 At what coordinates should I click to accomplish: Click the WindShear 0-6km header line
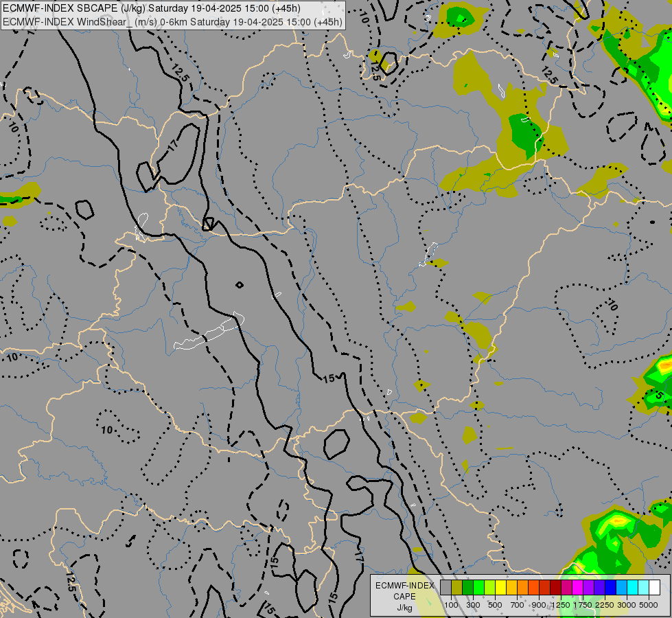pyautogui.click(x=172, y=21)
